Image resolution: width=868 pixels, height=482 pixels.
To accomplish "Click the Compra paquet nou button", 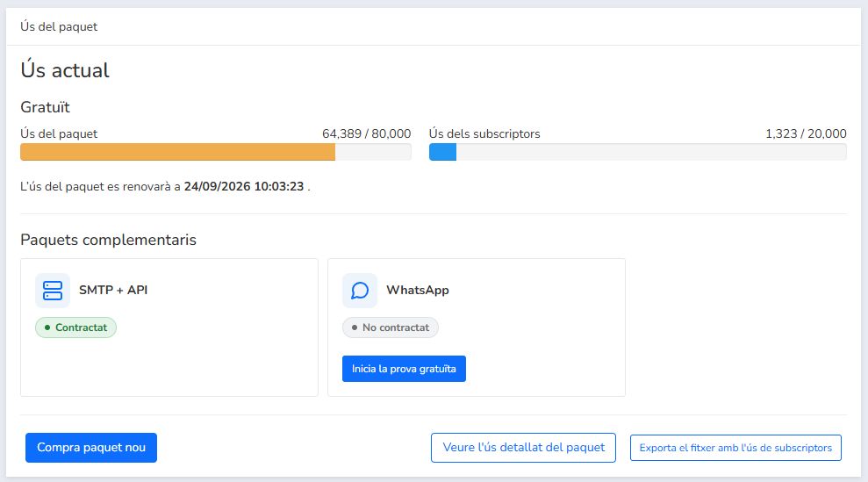I will [x=91, y=448].
